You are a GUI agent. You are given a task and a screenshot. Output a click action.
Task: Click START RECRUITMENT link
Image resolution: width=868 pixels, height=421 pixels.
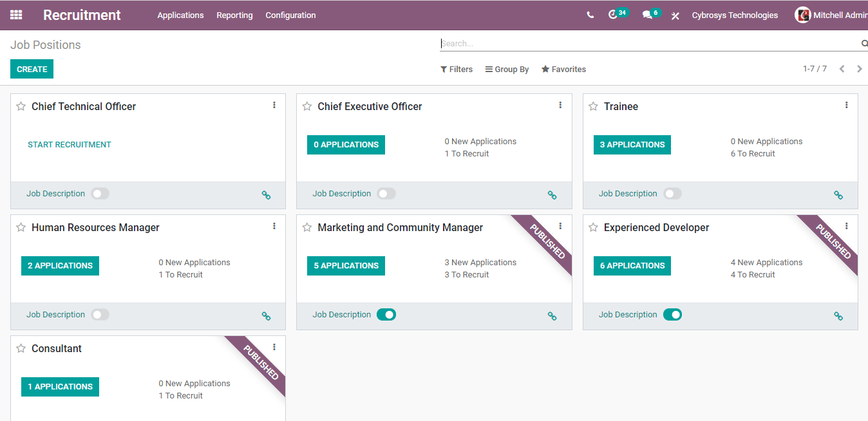(70, 145)
